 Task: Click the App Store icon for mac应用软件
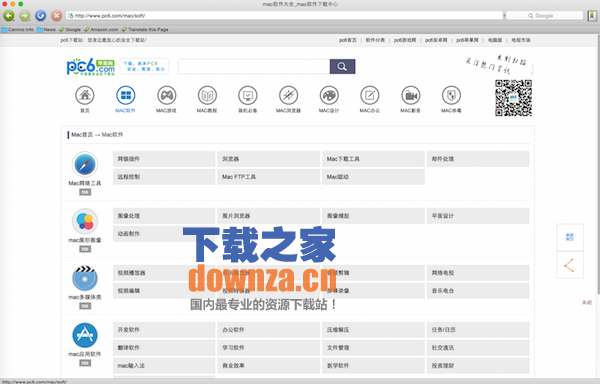tap(85, 335)
